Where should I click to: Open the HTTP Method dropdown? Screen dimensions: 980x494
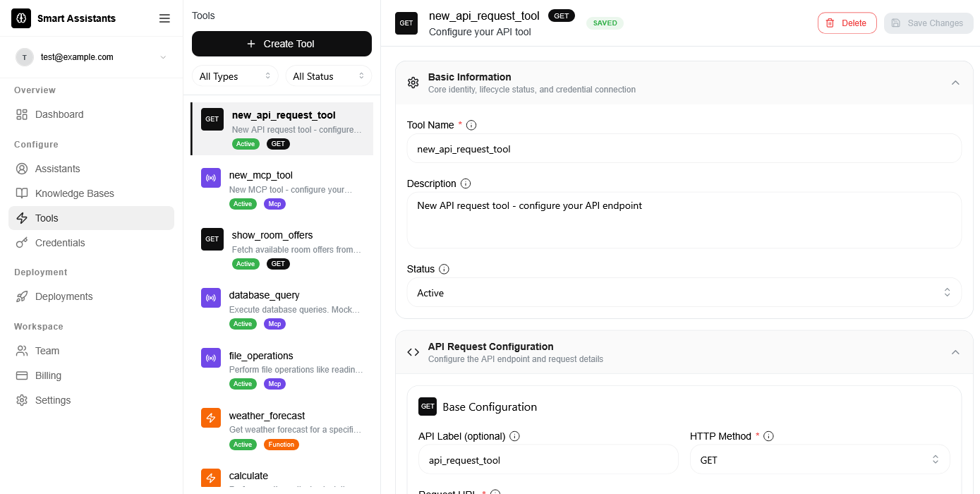click(820, 459)
